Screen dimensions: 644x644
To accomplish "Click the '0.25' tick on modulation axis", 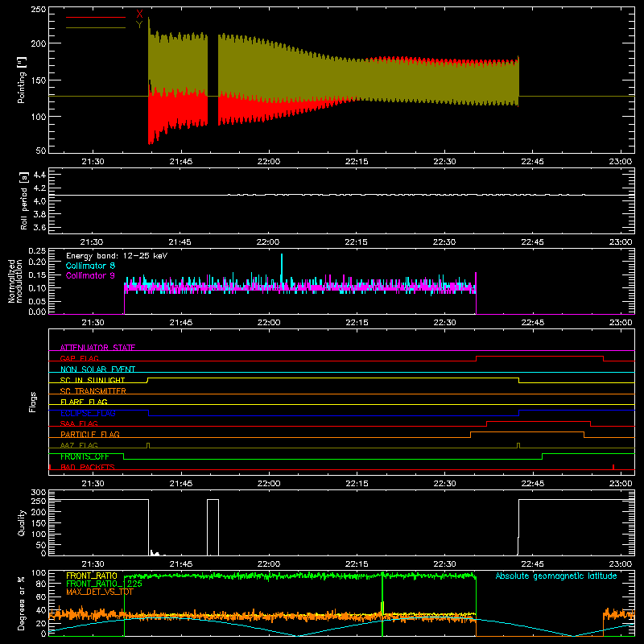I will (x=37, y=251).
